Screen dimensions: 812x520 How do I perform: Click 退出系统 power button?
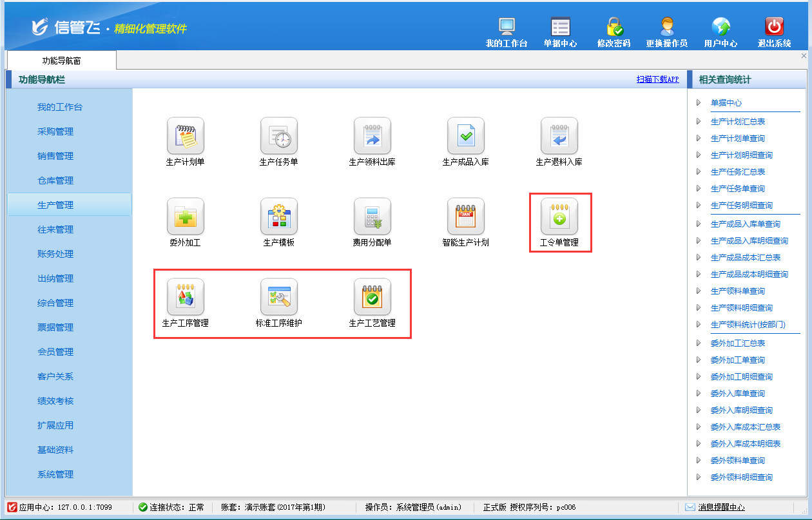[774, 27]
